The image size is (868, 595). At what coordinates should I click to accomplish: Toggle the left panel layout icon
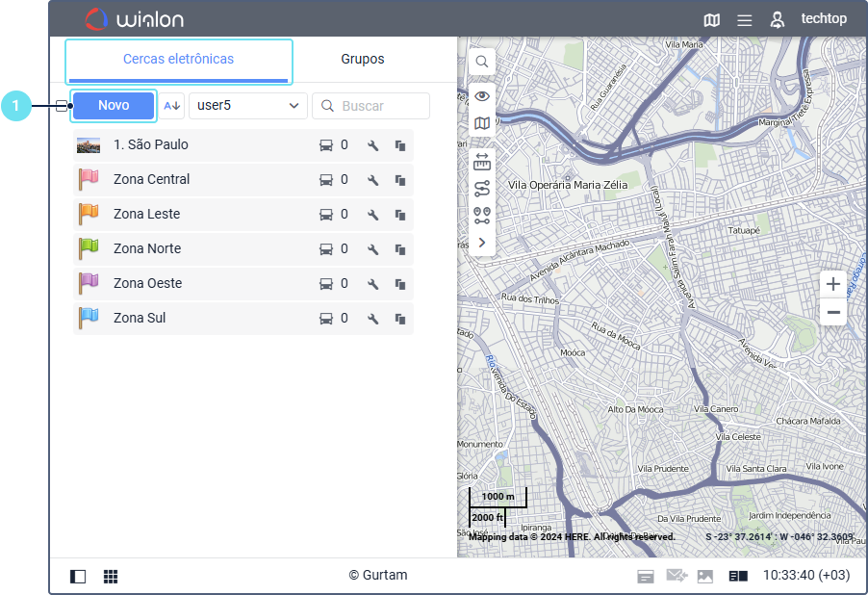click(79, 577)
